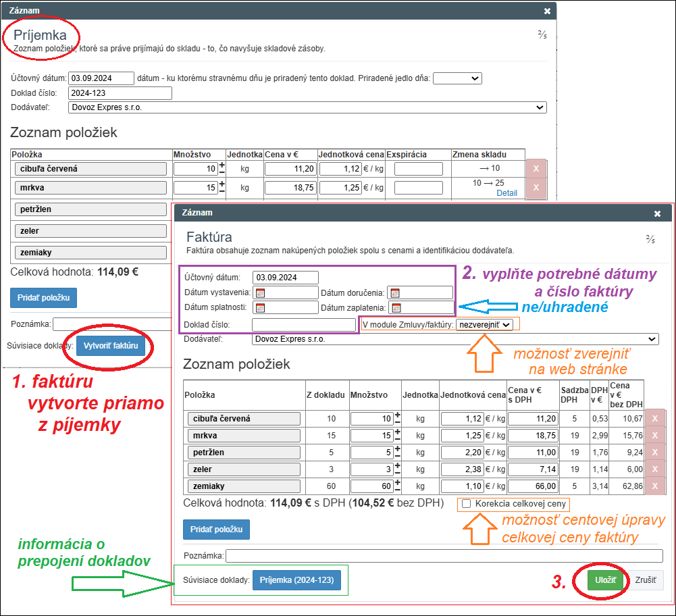The image size is (676, 616).
Task: Increase mrkva quantity in Príjemka with plus
Action: 222,184
